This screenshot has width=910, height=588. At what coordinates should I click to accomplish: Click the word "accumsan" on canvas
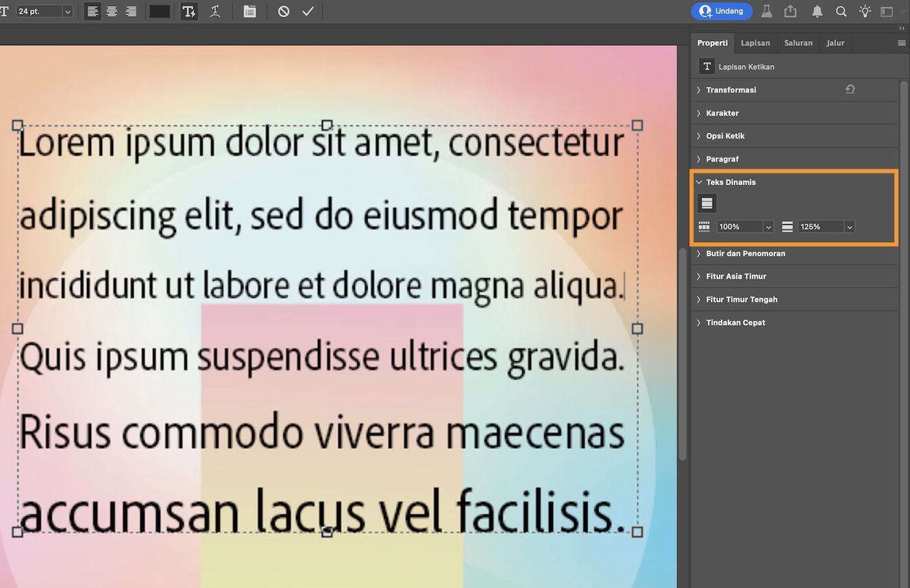tap(130, 513)
